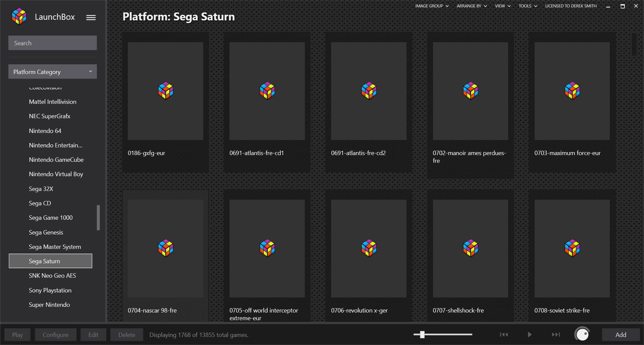The image size is (644, 345).
Task: Select Sega CD platform
Action: click(40, 203)
